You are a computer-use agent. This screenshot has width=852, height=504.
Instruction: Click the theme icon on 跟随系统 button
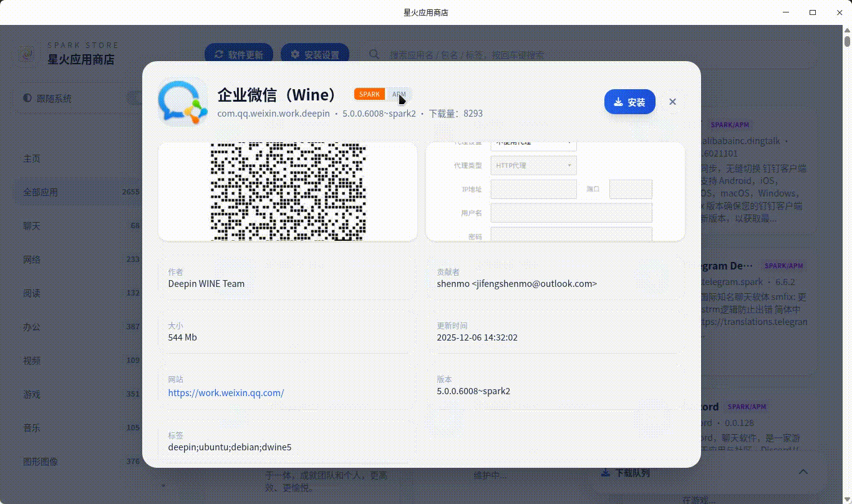point(27,99)
